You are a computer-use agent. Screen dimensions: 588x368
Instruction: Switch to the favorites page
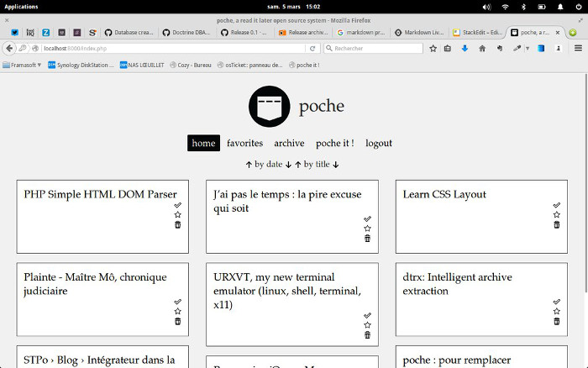(244, 144)
